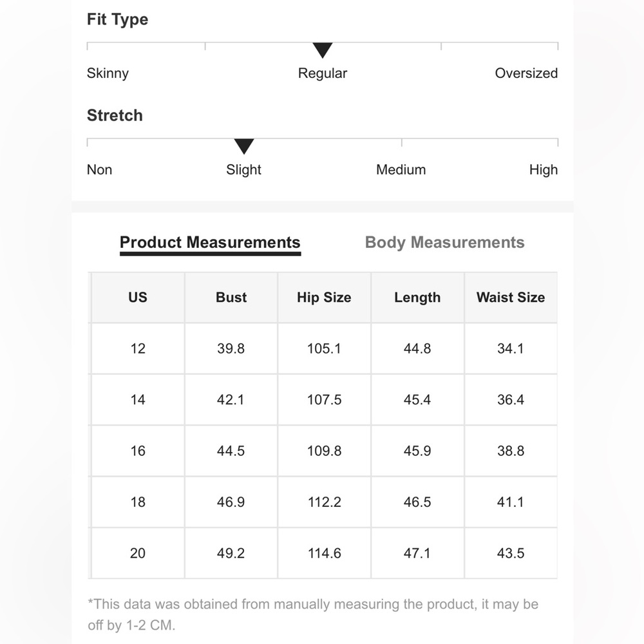Click the Fit Type triangle marker
This screenshot has width=644, height=644.
[323, 50]
